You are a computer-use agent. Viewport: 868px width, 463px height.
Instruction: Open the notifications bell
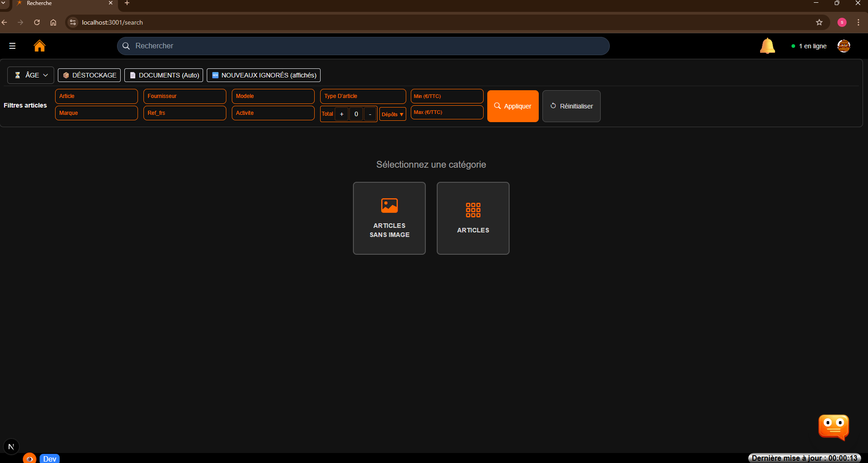pyautogui.click(x=767, y=46)
